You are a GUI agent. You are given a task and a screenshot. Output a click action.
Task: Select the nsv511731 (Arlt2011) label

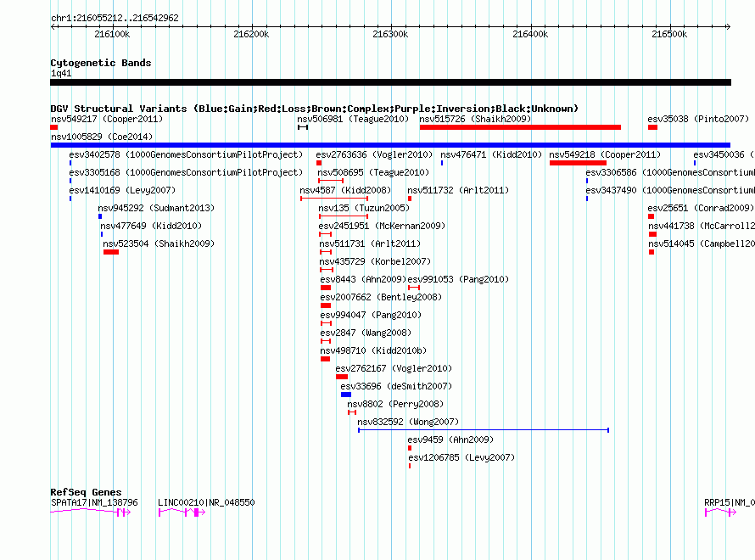(370, 244)
